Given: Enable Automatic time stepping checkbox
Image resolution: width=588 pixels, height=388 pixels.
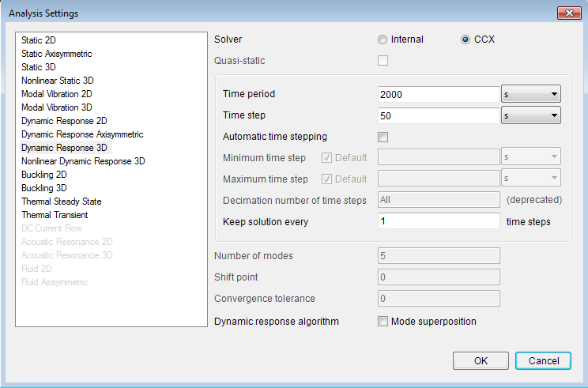Looking at the screenshot, I should [383, 137].
